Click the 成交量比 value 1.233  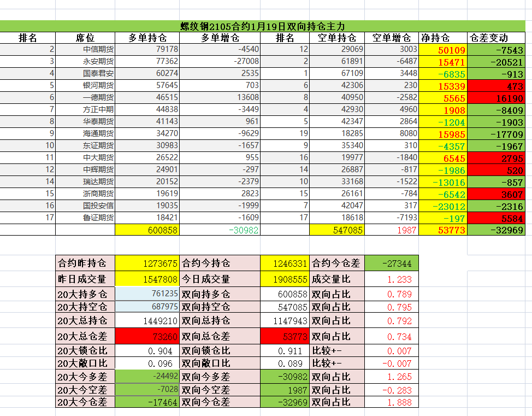392,279
